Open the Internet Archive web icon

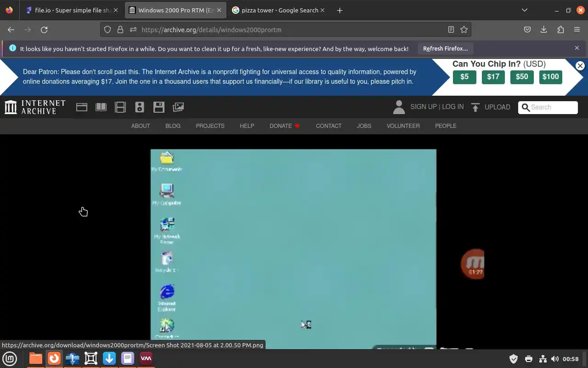(x=82, y=107)
